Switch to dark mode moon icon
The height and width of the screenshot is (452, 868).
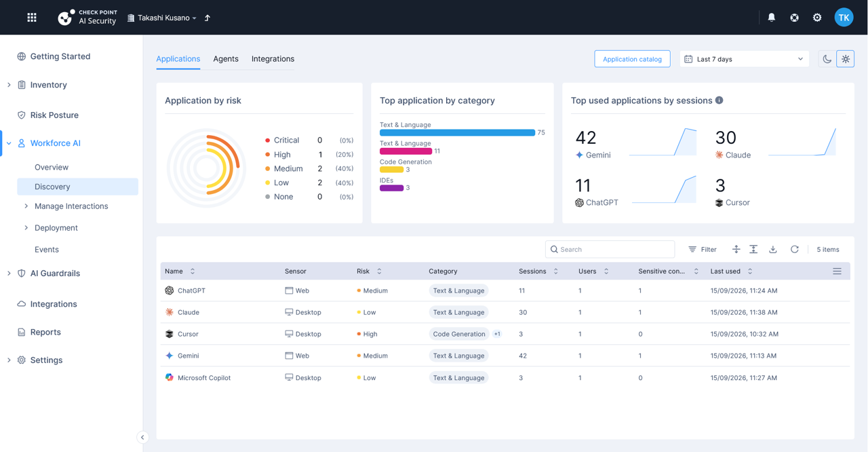click(827, 59)
